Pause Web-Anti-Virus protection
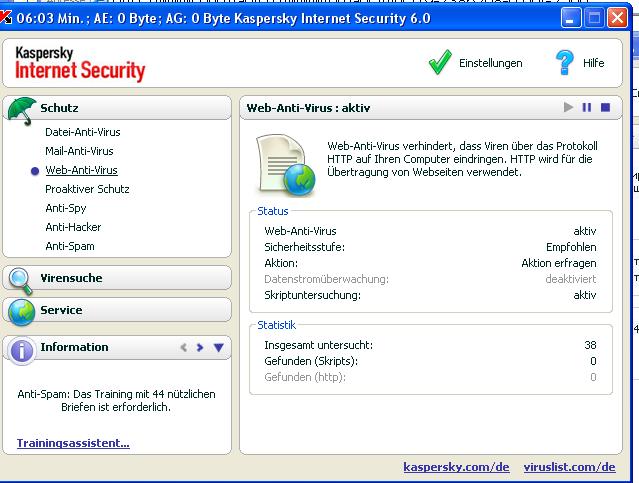This screenshot has width=639, height=483. coord(587,107)
